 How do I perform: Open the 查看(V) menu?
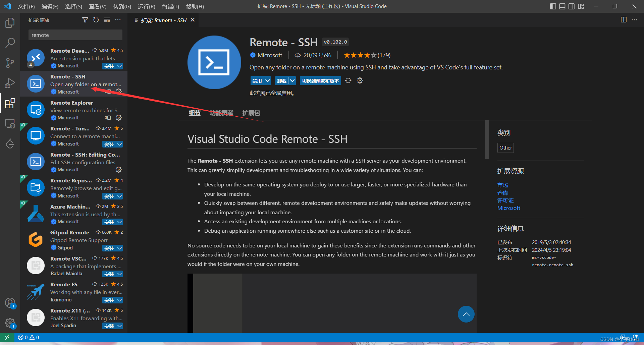(x=98, y=6)
